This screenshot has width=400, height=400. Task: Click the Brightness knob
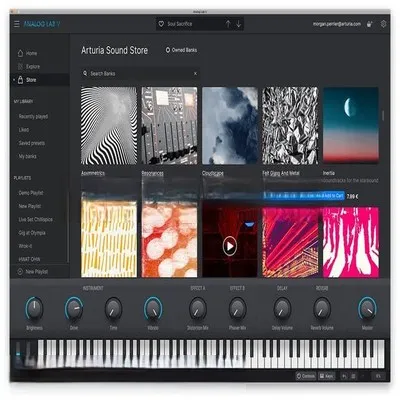pyautogui.click(x=34, y=308)
